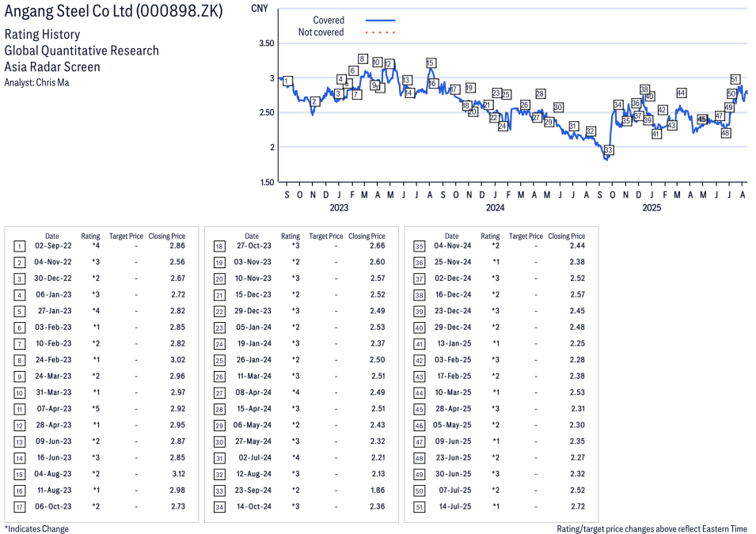This screenshot has width=756, height=534.
Task: Select chart marker 19 on the price chart
Action: 469,88
